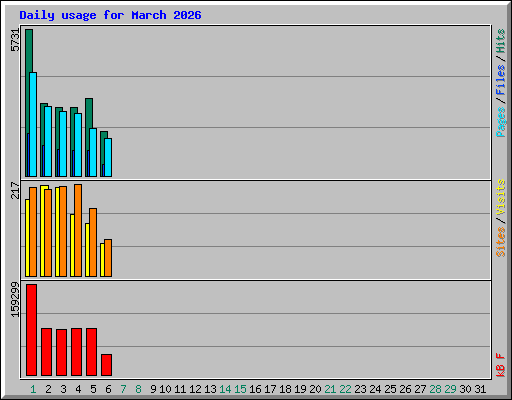Click the 217 visits axis value
The height and width of the screenshot is (400, 512).
pos(15,190)
